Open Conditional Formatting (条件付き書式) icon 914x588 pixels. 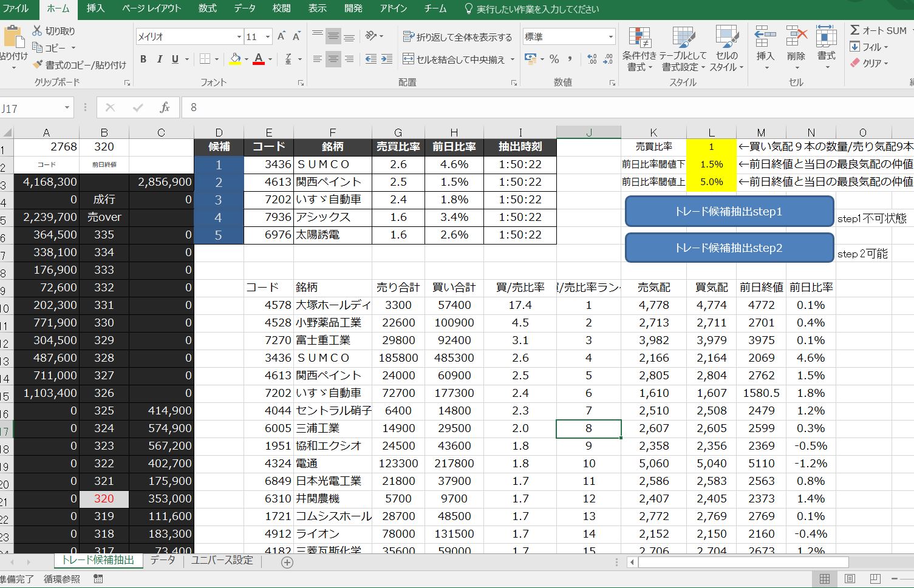coord(639,39)
